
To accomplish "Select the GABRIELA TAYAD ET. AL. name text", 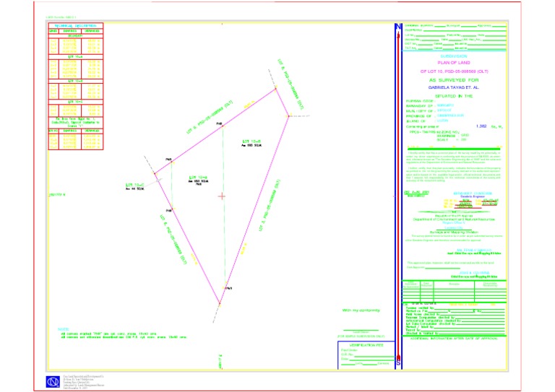I will 454,87.
